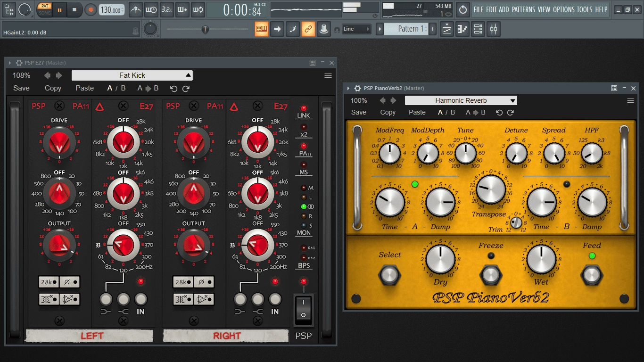Open the PSP PianoVerb2 window gear settings

tap(357, 88)
